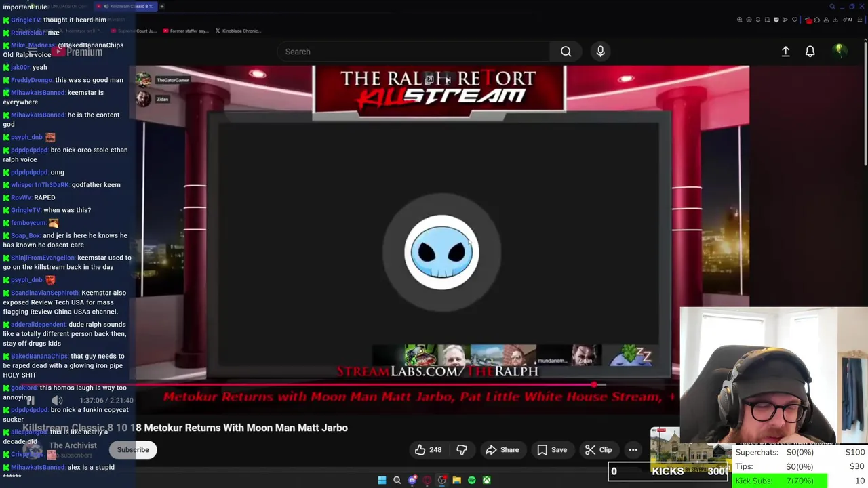Open Xbox app from taskbar
868x488 pixels.
pyautogui.click(x=486, y=480)
